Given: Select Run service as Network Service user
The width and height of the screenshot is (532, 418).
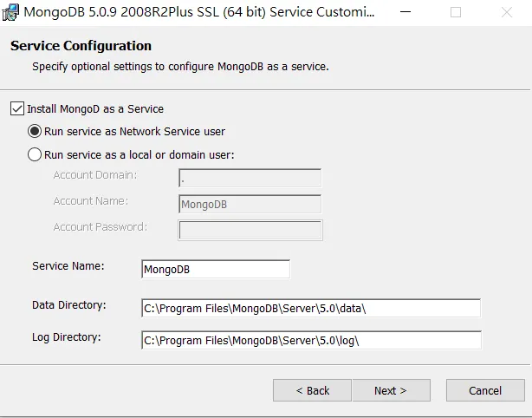Looking at the screenshot, I should (35, 132).
